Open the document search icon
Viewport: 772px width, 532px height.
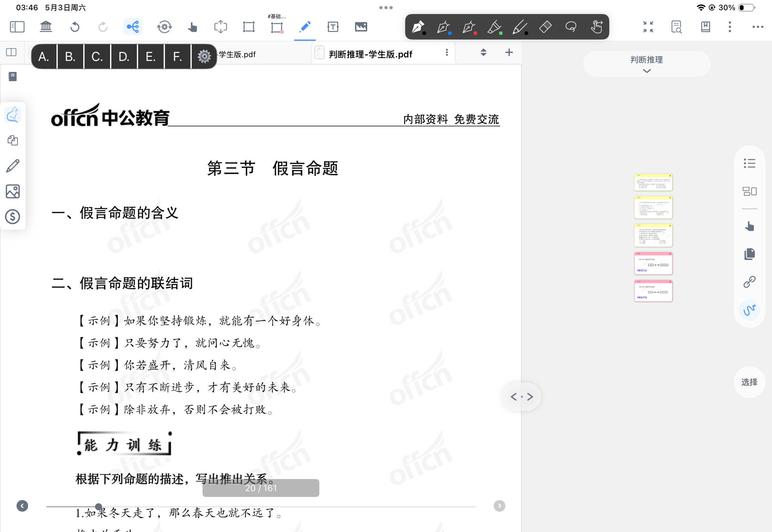coord(676,27)
